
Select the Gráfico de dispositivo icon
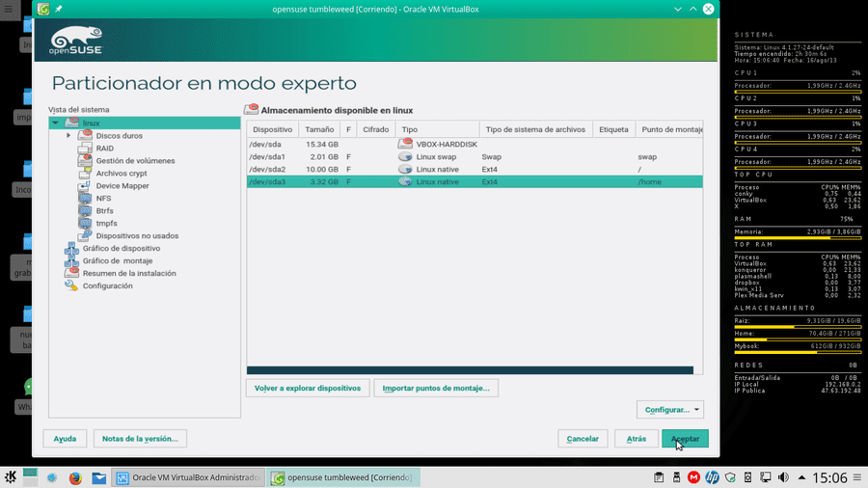pyautogui.click(x=70, y=249)
